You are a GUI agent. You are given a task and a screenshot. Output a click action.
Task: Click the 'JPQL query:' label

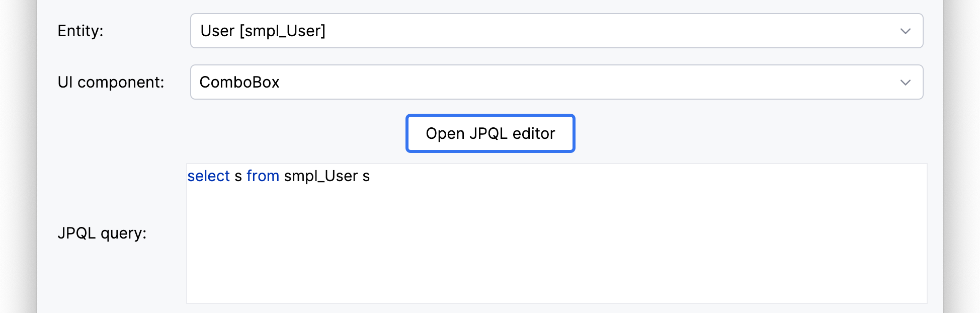click(102, 233)
